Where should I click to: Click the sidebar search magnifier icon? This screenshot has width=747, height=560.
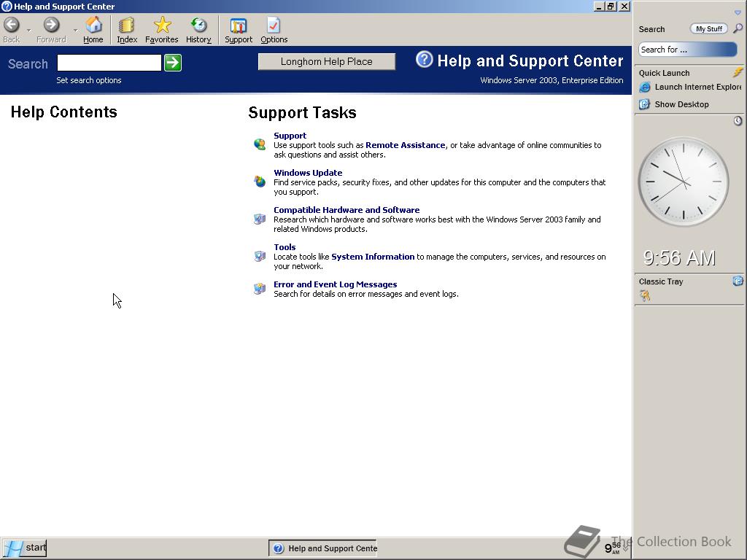click(x=738, y=28)
